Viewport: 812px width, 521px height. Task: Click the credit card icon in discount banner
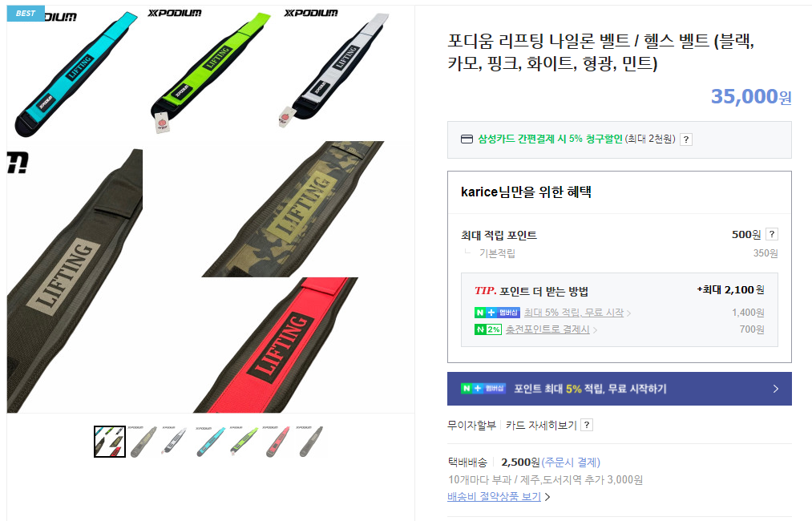(467, 139)
